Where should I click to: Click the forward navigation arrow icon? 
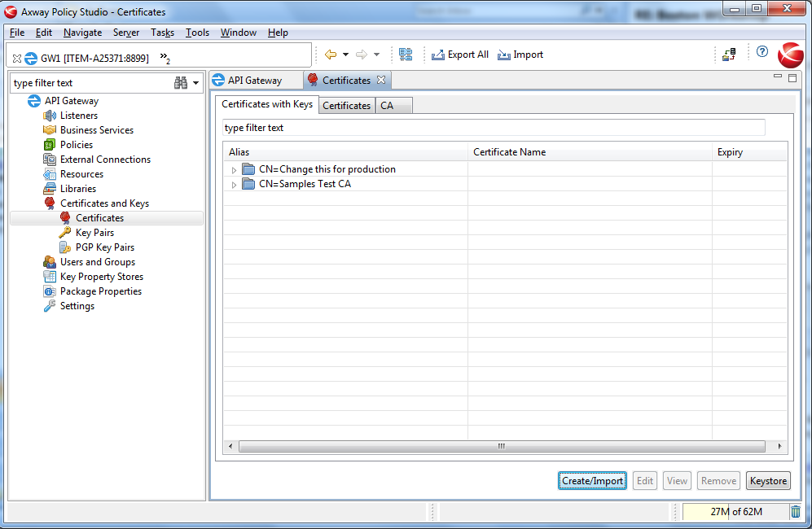tap(362, 55)
